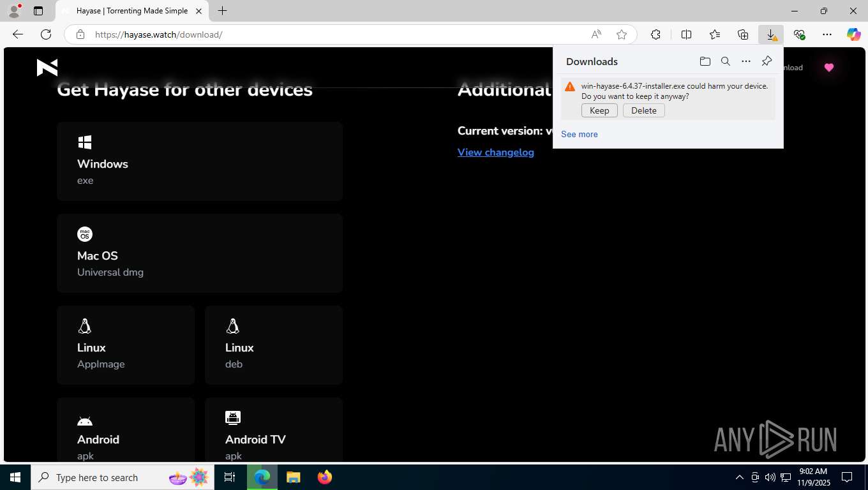This screenshot has width=868, height=490.
Task: Open more options in Downloads panel
Action: (x=745, y=61)
